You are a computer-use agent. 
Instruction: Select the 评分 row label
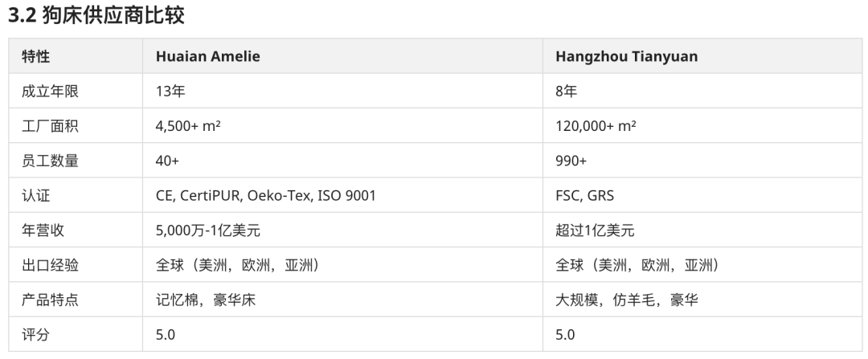(x=76, y=335)
